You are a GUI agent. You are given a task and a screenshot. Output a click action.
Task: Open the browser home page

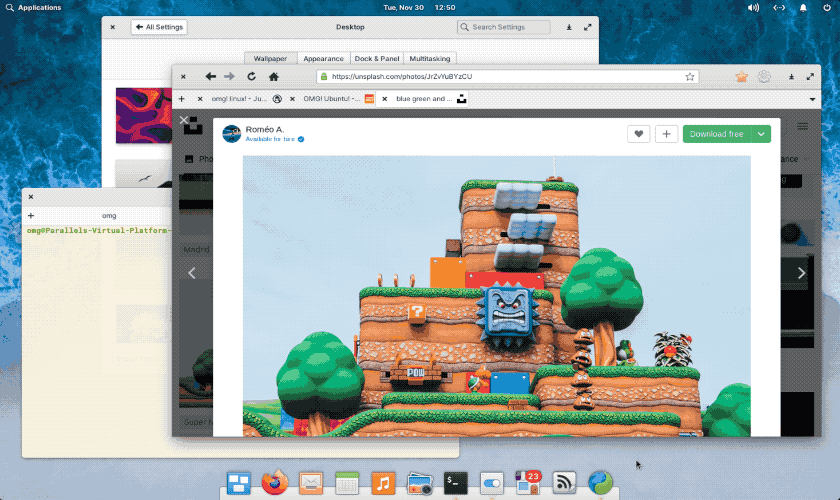click(x=274, y=77)
